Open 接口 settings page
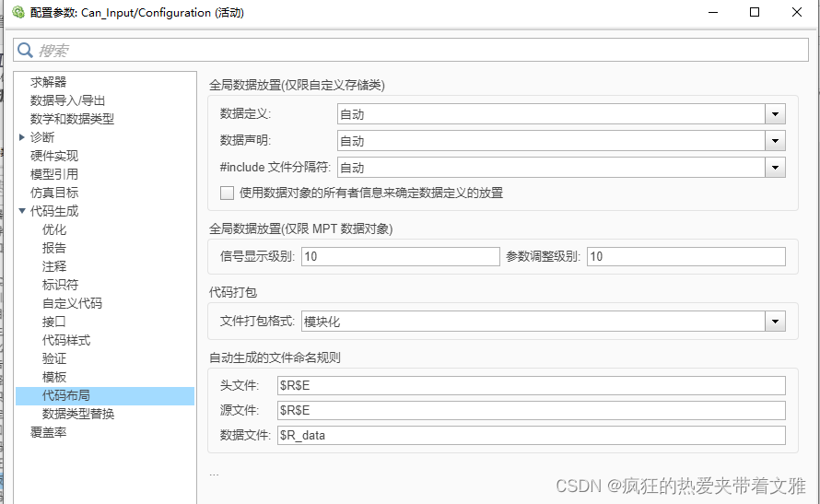Screen dimensions: 820x504 click(53, 322)
